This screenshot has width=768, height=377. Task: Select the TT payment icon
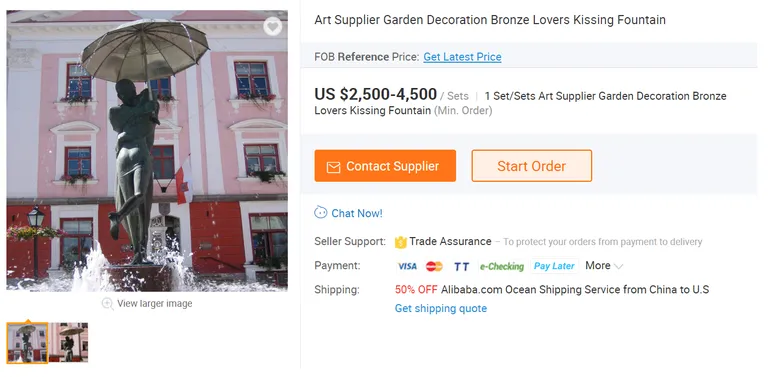pyautogui.click(x=461, y=266)
